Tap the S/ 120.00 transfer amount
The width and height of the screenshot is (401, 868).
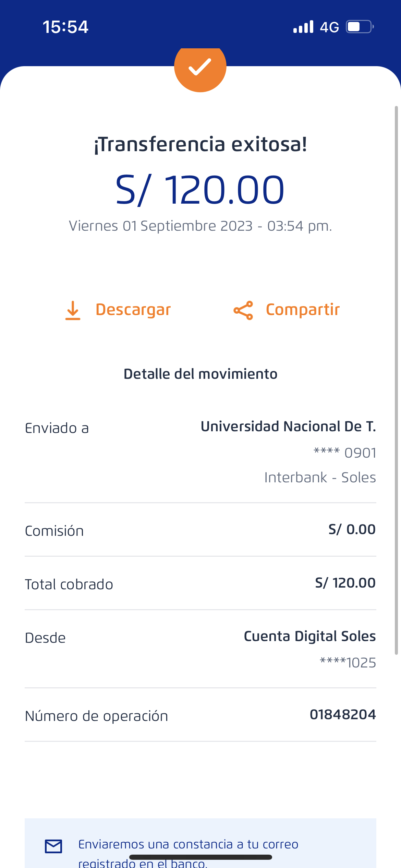click(200, 190)
